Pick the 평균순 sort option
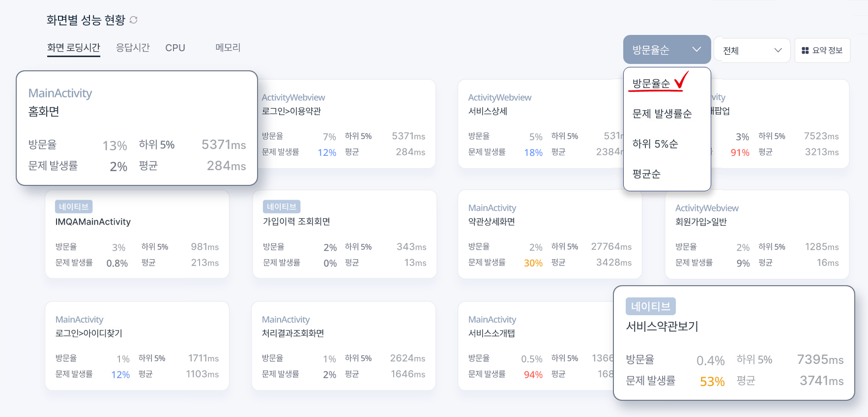 tap(646, 174)
